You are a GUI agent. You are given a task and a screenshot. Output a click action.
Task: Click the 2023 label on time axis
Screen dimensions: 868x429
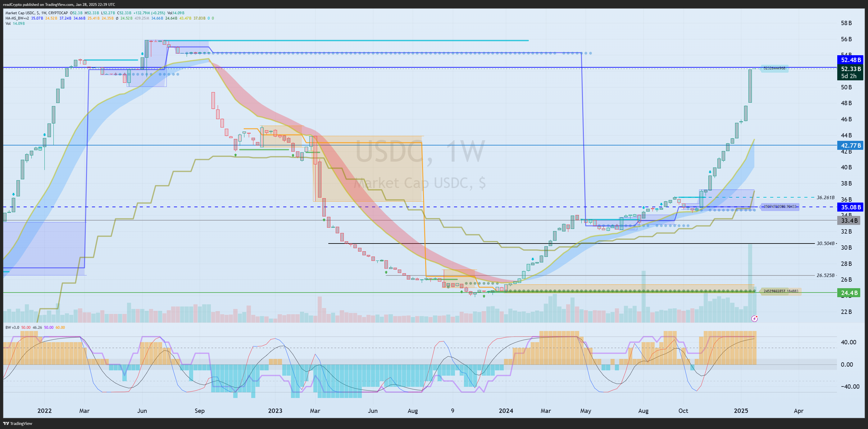click(275, 411)
